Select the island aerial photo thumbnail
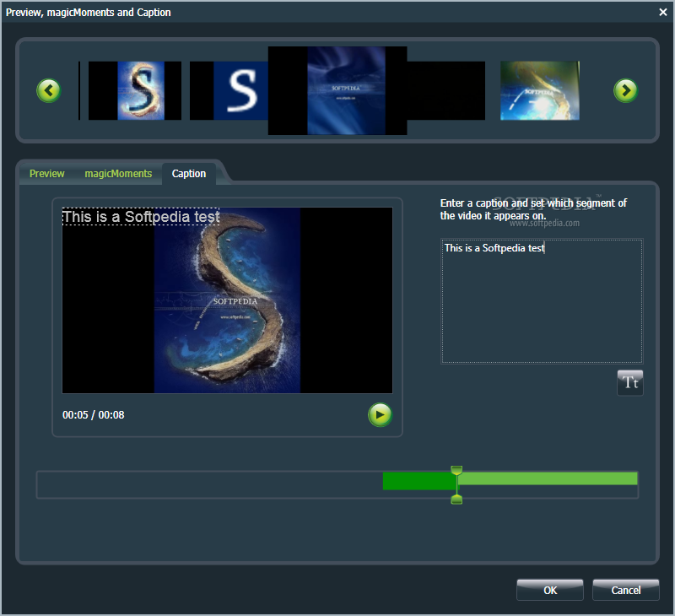Viewport: 675px width, 616px height. pyautogui.click(x=540, y=90)
